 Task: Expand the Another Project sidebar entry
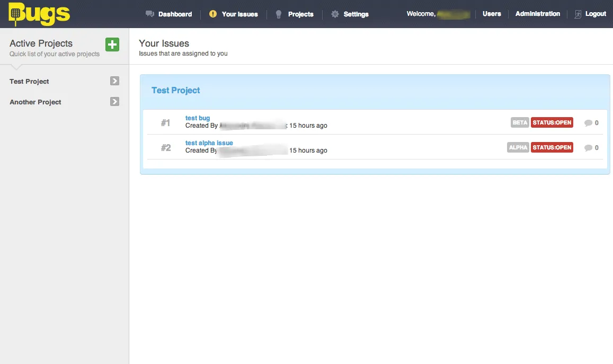114,102
